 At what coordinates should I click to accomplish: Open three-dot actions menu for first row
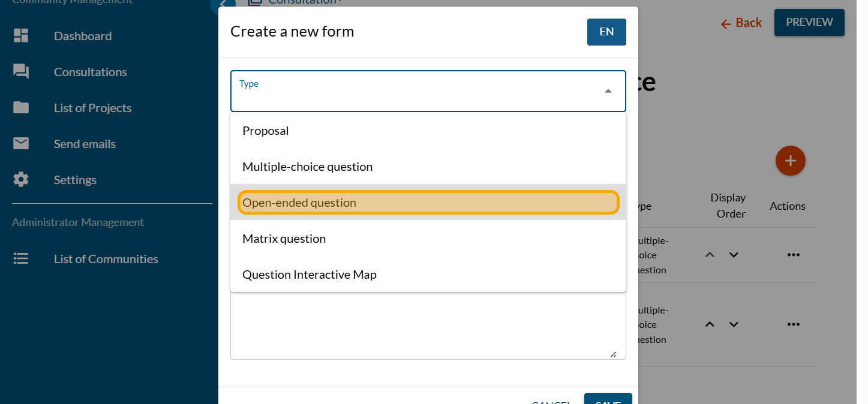793,255
